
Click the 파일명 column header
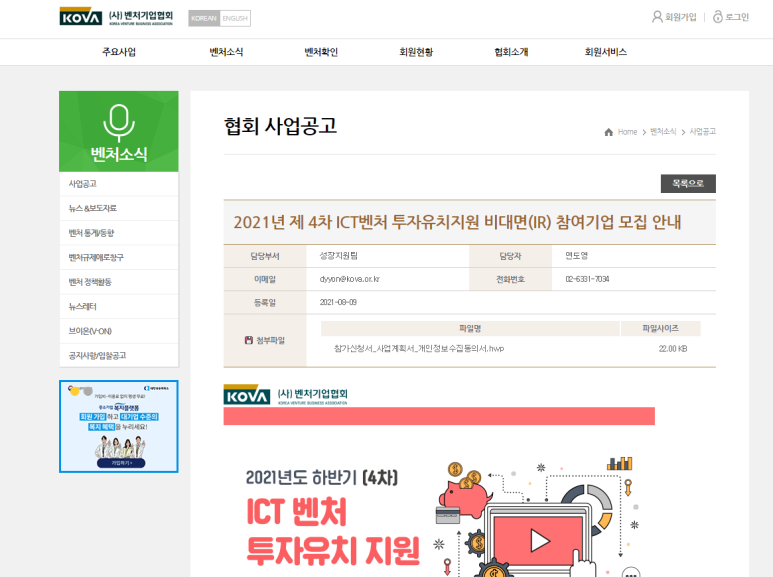[470, 328]
